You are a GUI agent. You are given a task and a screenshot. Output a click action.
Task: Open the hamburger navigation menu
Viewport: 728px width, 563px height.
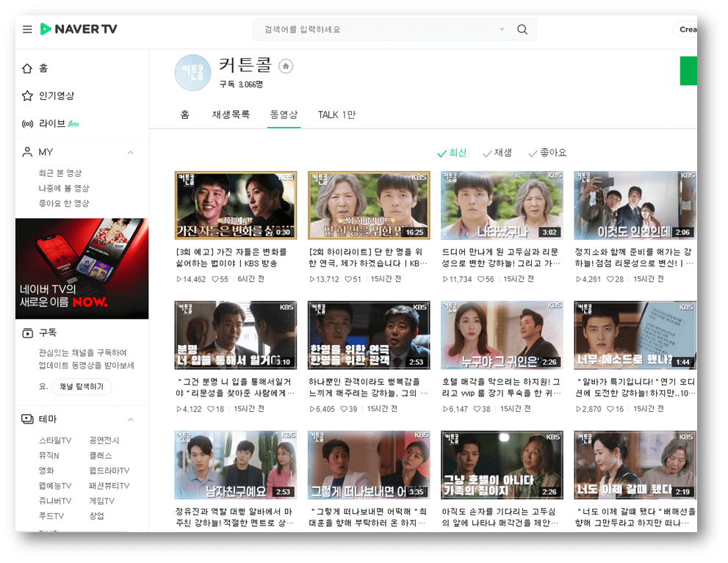point(27,29)
